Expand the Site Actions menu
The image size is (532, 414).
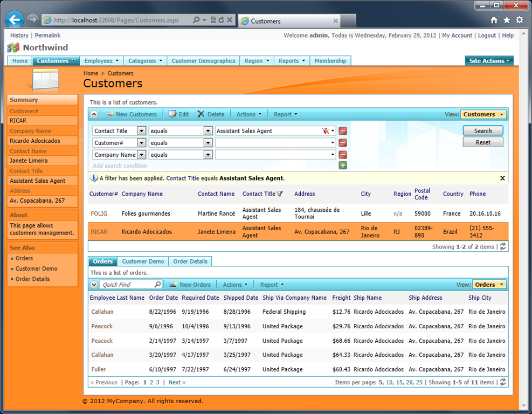(489, 61)
